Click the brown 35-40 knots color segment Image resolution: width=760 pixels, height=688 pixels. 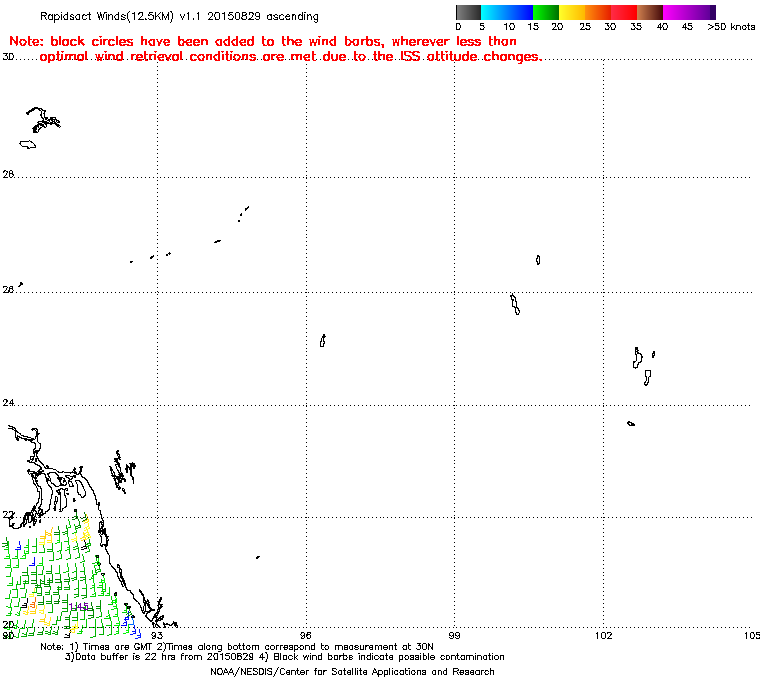click(x=650, y=12)
